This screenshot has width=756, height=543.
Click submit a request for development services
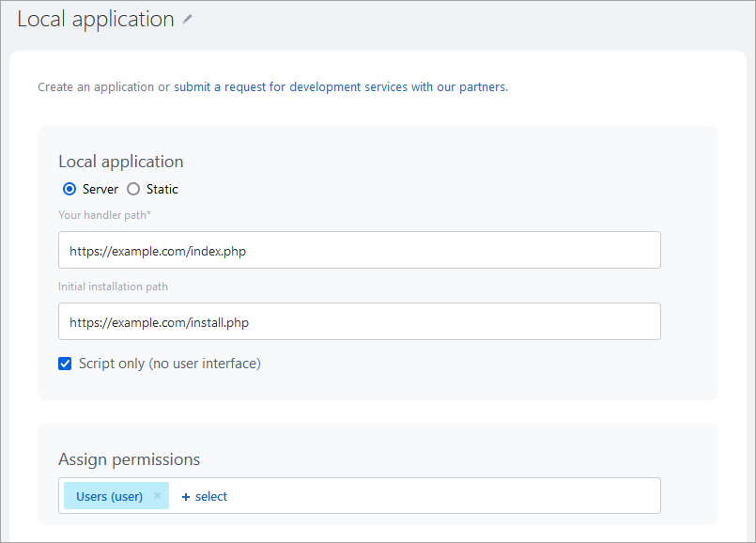[x=341, y=86]
